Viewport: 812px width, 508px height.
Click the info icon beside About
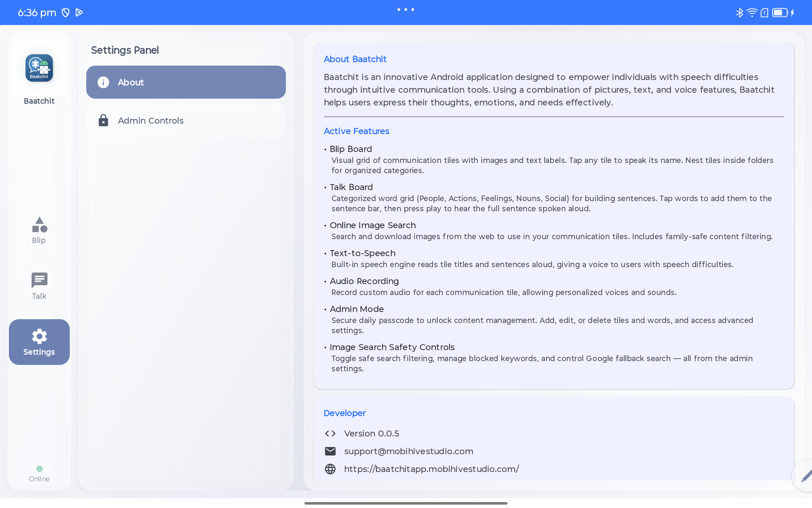[x=103, y=82]
